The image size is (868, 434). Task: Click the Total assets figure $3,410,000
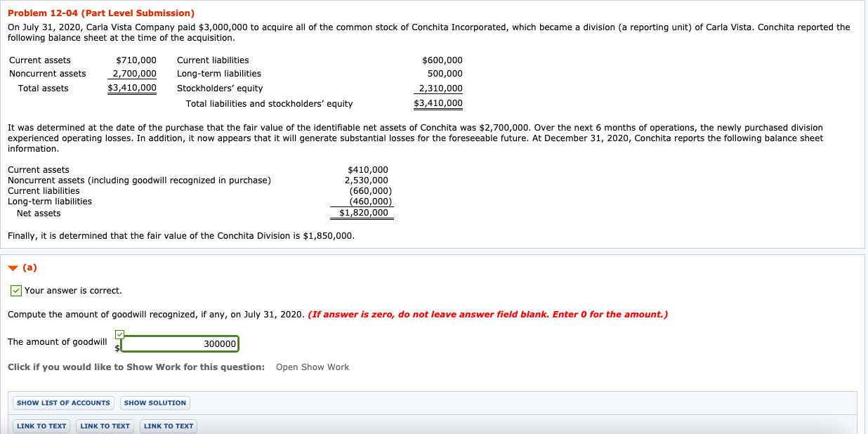click(x=132, y=88)
